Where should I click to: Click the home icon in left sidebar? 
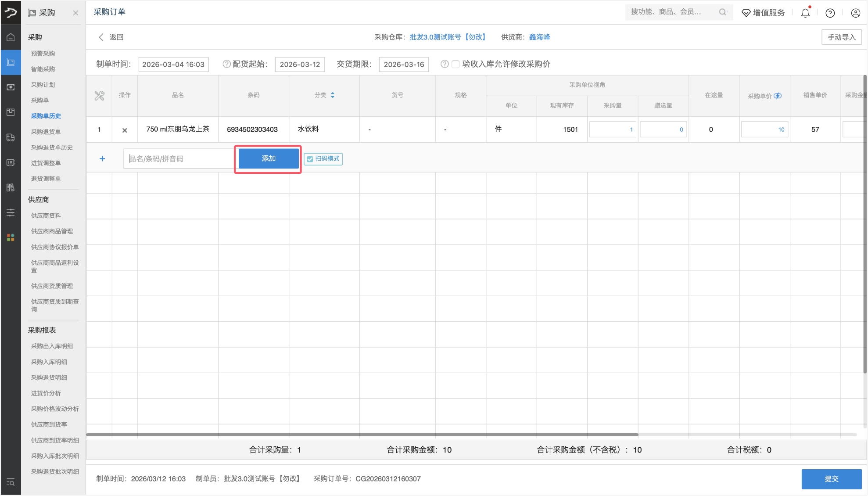pos(11,37)
